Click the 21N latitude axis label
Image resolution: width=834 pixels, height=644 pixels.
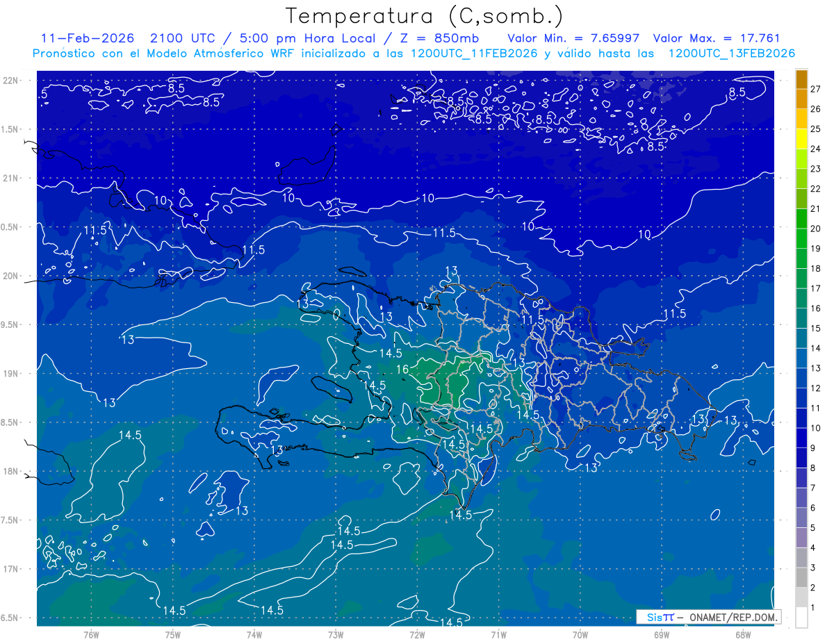pos(11,179)
